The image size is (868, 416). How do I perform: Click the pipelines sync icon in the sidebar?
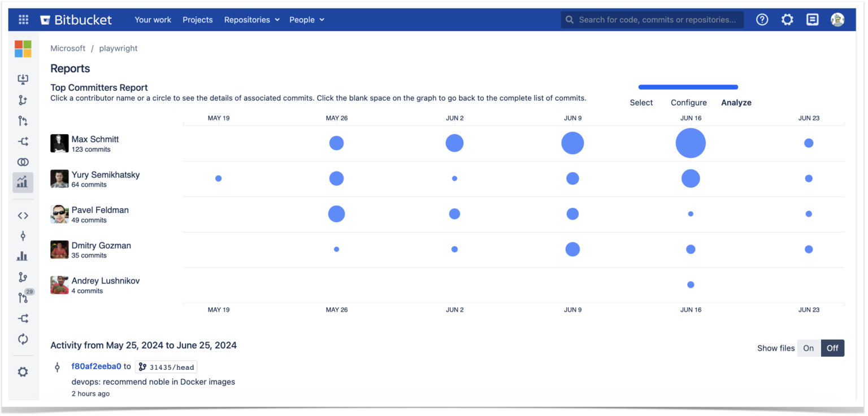point(23,339)
